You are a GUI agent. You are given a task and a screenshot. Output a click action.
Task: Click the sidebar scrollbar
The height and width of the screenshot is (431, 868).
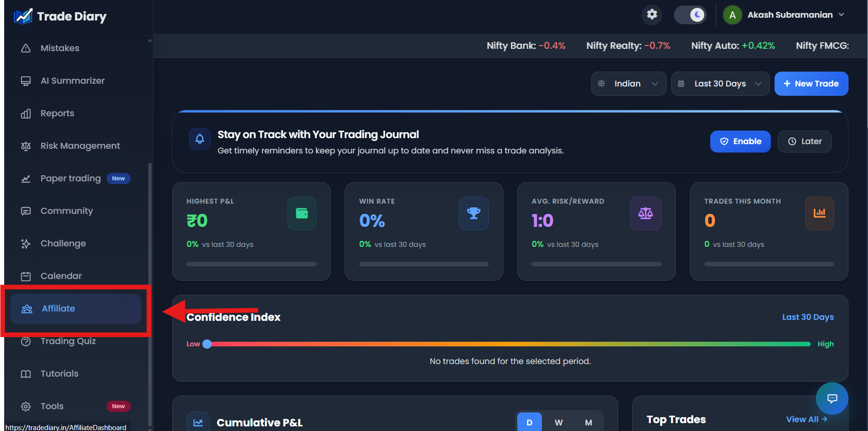(150, 294)
